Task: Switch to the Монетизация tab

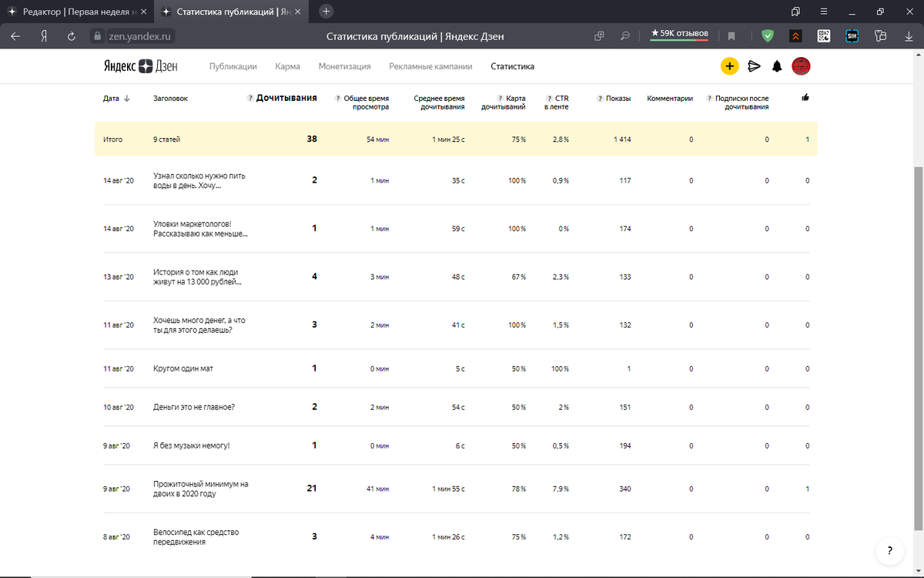Action: pos(344,66)
